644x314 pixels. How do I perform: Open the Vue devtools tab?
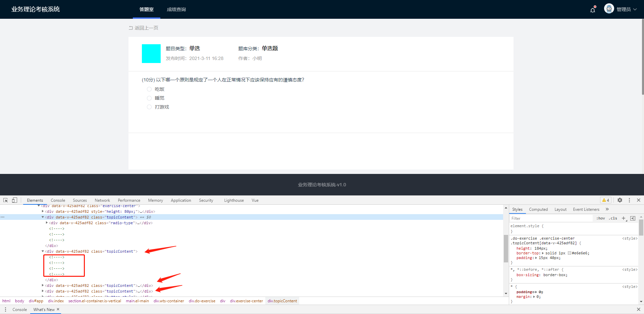[x=255, y=200]
